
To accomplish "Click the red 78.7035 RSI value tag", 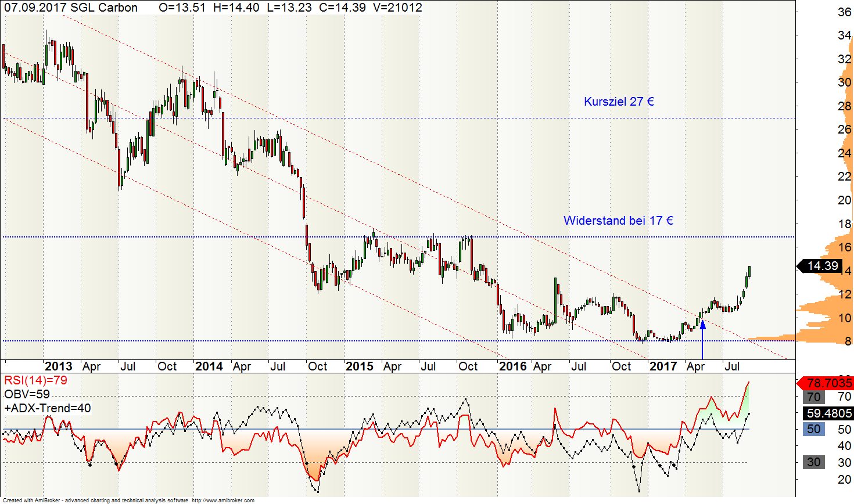I will tap(826, 383).
